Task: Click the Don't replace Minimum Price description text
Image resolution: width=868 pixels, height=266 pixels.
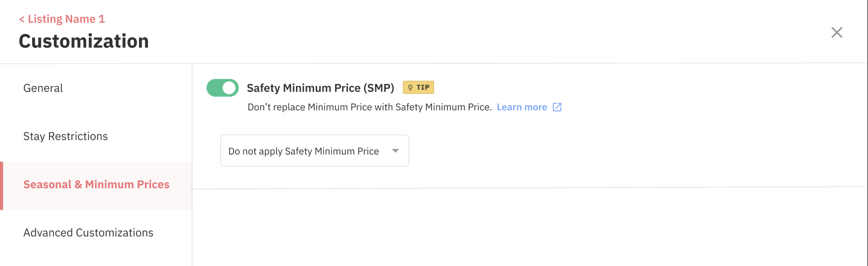Action: tap(369, 107)
